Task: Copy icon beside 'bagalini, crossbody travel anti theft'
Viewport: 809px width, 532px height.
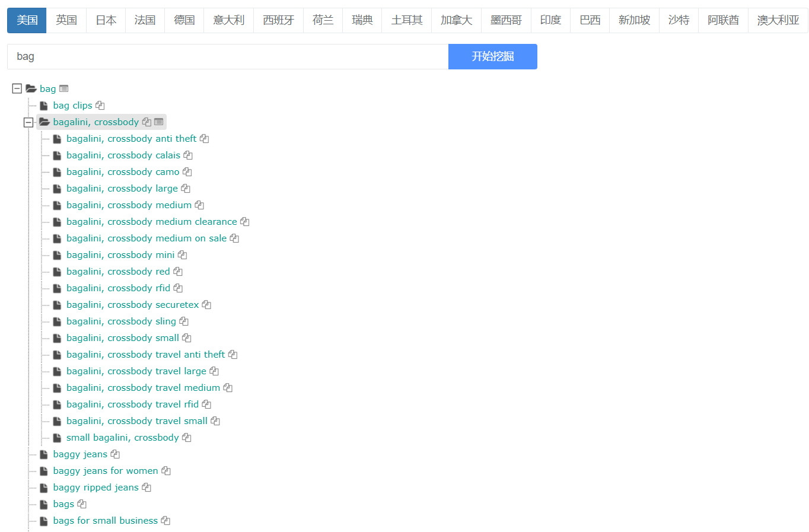Action: click(232, 355)
